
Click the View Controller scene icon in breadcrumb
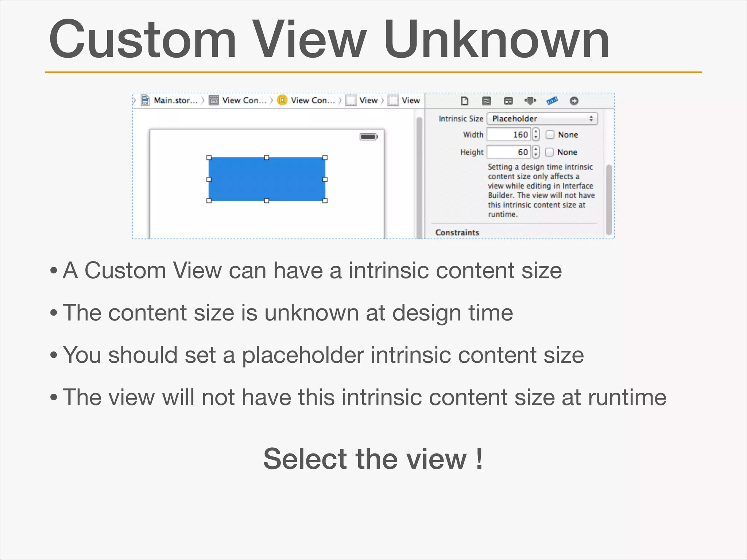coord(214,100)
